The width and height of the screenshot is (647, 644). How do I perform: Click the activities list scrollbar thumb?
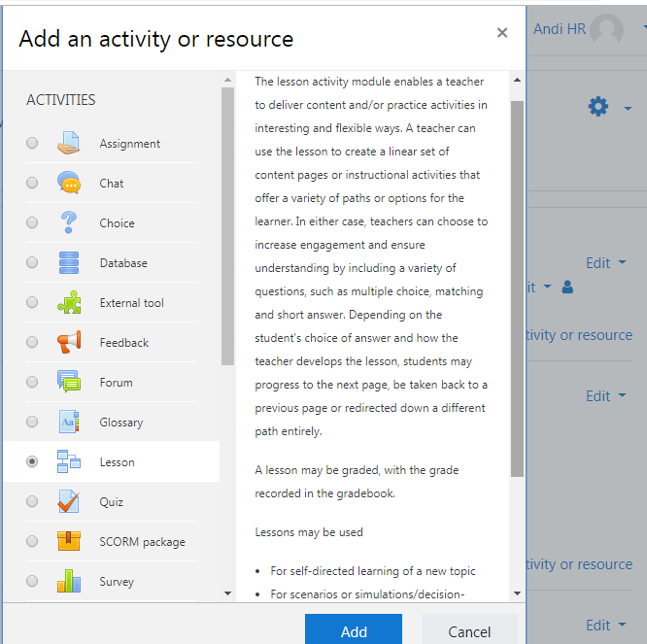click(x=227, y=226)
